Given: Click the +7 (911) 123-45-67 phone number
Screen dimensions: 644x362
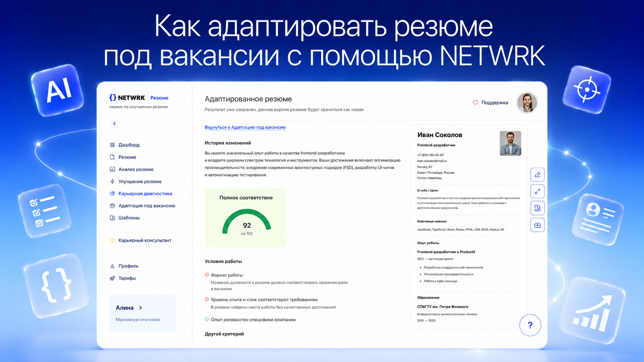Looking at the screenshot, I should tap(430, 155).
